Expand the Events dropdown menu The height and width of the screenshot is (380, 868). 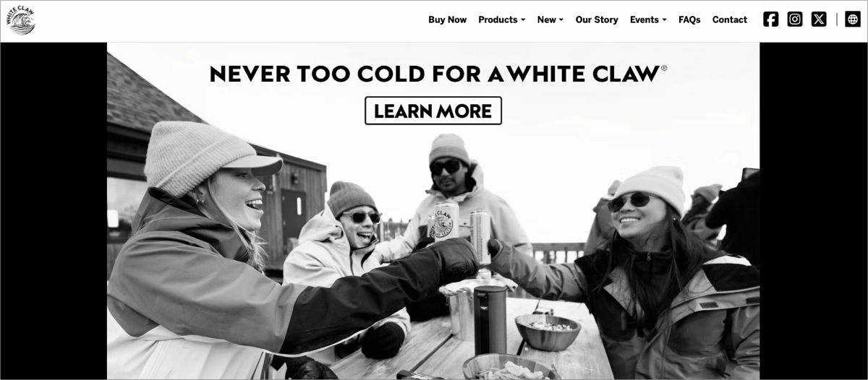point(648,20)
